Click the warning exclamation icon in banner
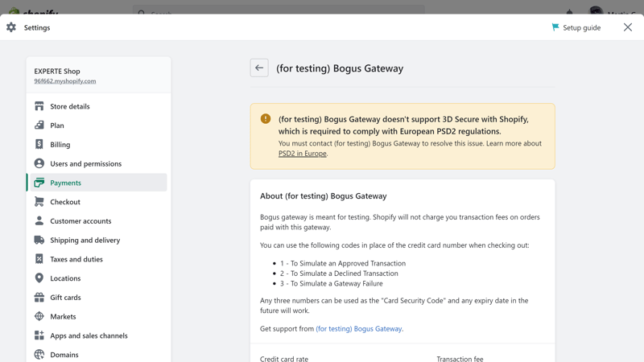 point(266,118)
